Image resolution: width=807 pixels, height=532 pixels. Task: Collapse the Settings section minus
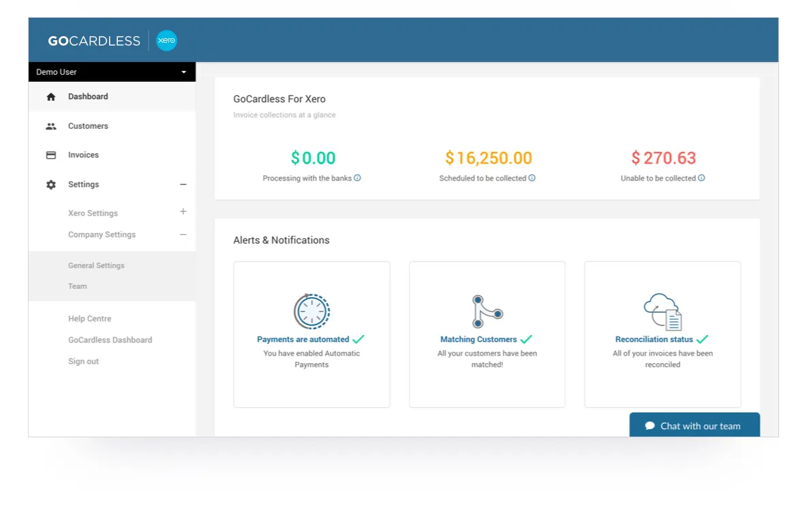coord(183,184)
